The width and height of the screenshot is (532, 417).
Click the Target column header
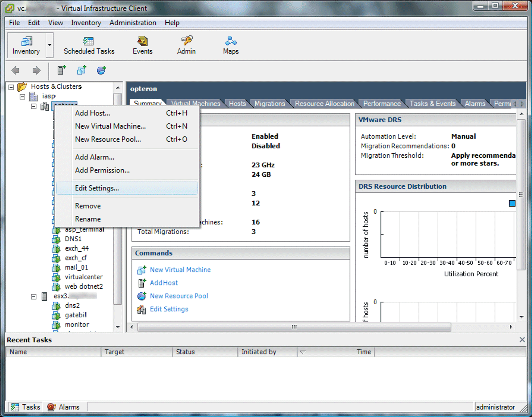point(137,352)
